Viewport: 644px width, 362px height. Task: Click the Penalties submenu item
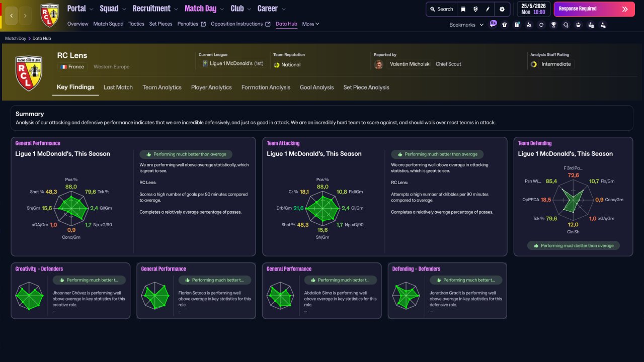point(188,24)
